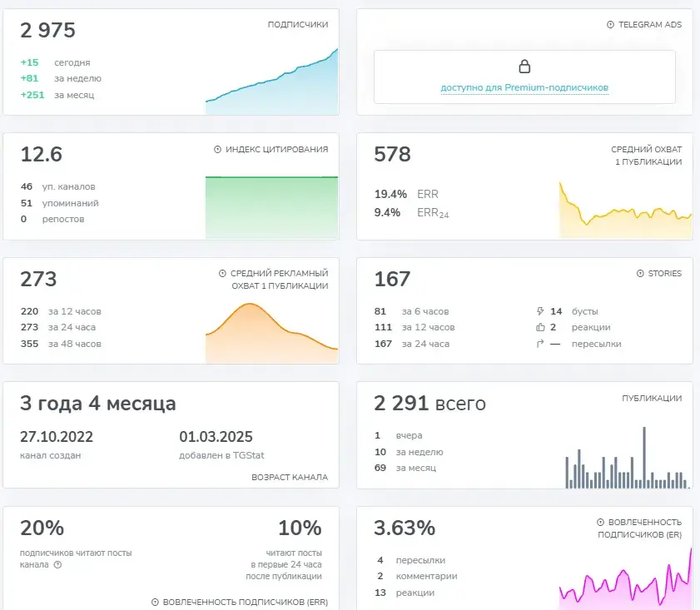Click the pink ER engagement chart
700x610 pixels.
coord(625,578)
